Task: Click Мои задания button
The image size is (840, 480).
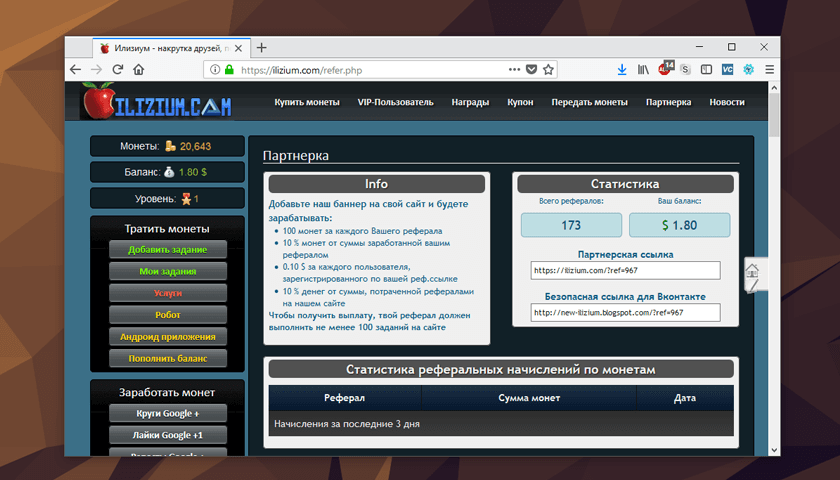Action: pyautogui.click(x=168, y=272)
